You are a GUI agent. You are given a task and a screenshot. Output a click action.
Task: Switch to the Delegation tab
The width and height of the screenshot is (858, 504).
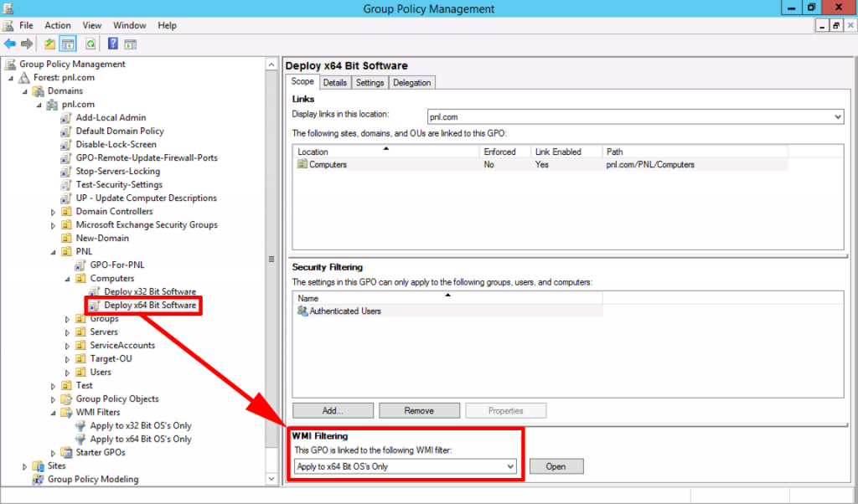click(x=413, y=82)
